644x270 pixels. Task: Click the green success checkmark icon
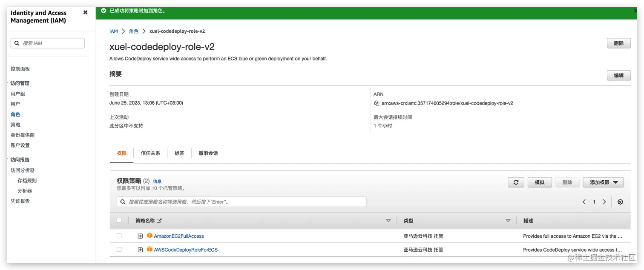[103, 11]
